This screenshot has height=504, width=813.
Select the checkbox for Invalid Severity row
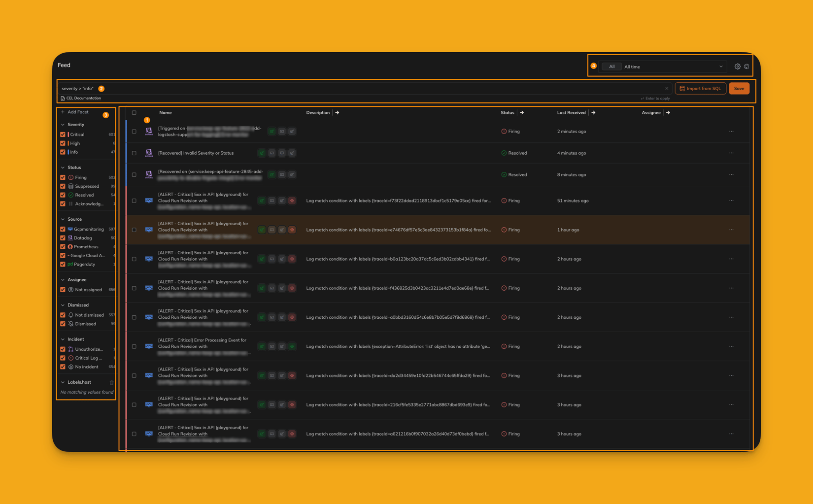(134, 153)
